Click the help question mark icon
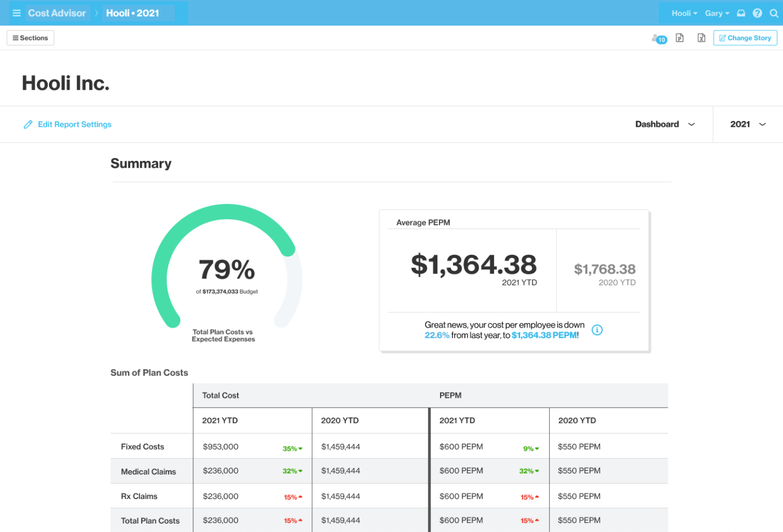 click(x=757, y=13)
